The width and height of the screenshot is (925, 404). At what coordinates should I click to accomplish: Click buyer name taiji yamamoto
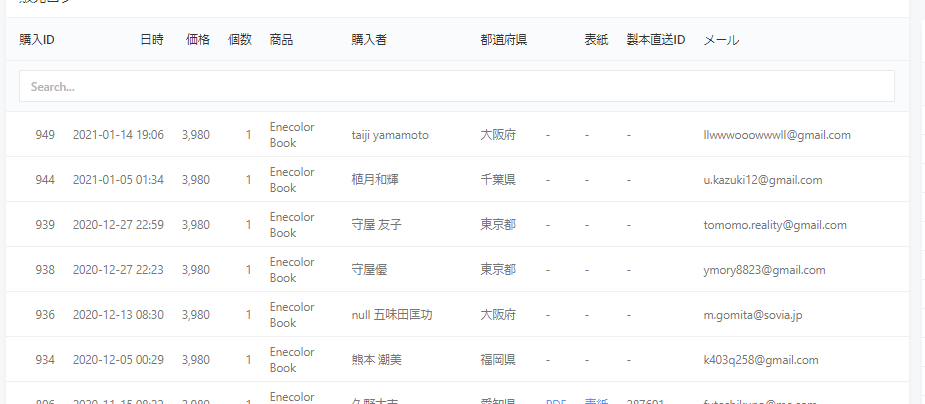(390, 135)
